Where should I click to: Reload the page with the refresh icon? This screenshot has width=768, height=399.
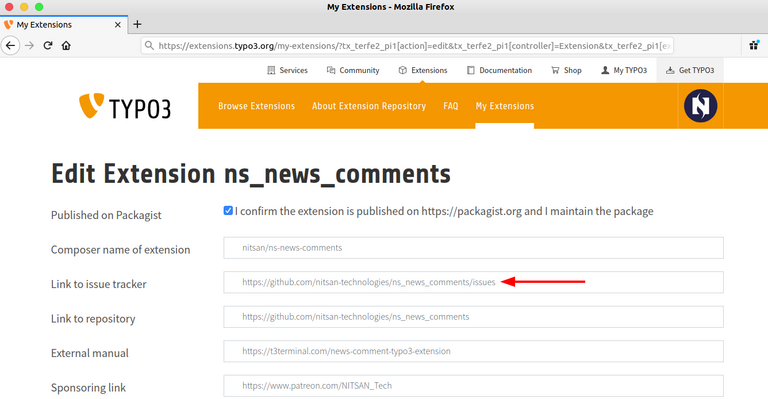pyautogui.click(x=48, y=46)
